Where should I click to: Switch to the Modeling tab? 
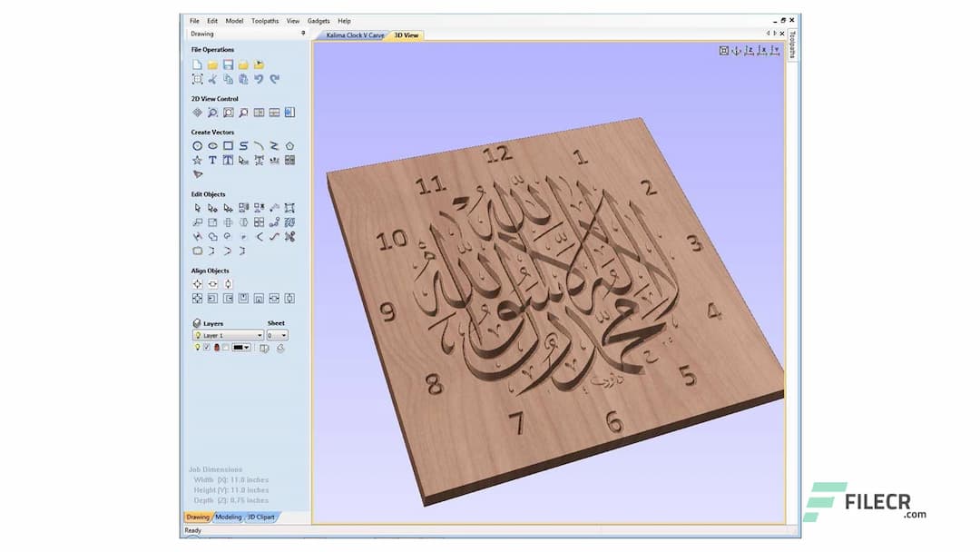(x=228, y=517)
